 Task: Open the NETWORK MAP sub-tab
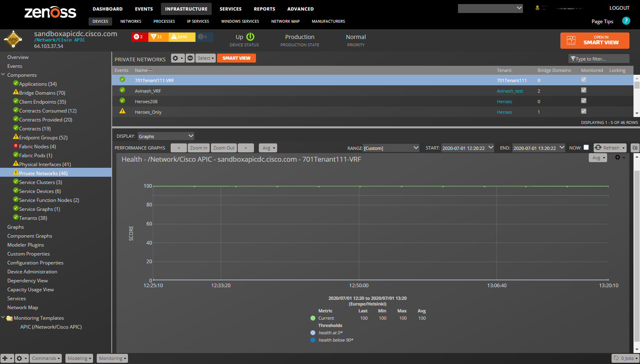point(285,21)
